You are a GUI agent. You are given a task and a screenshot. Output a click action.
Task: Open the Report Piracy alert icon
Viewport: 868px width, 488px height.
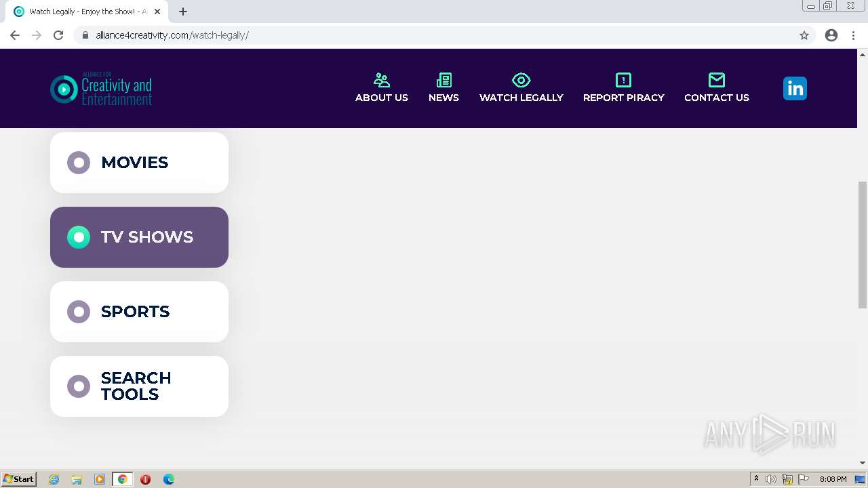pos(623,80)
